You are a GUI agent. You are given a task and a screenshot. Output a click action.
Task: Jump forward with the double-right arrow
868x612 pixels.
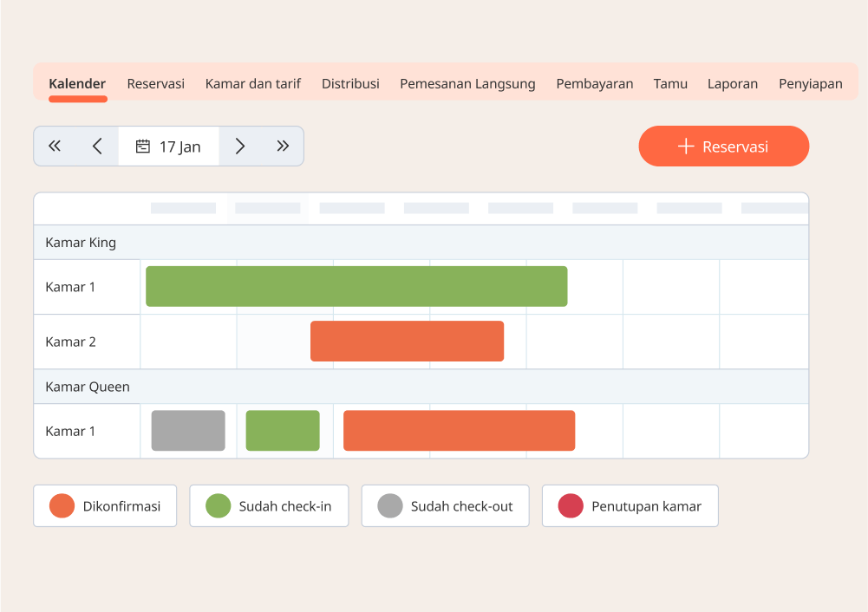[283, 146]
